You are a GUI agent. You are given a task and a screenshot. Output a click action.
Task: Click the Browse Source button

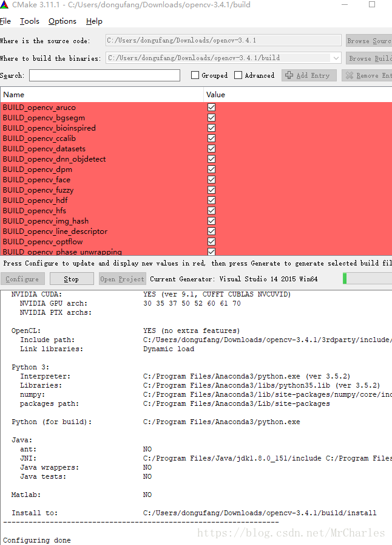click(369, 41)
